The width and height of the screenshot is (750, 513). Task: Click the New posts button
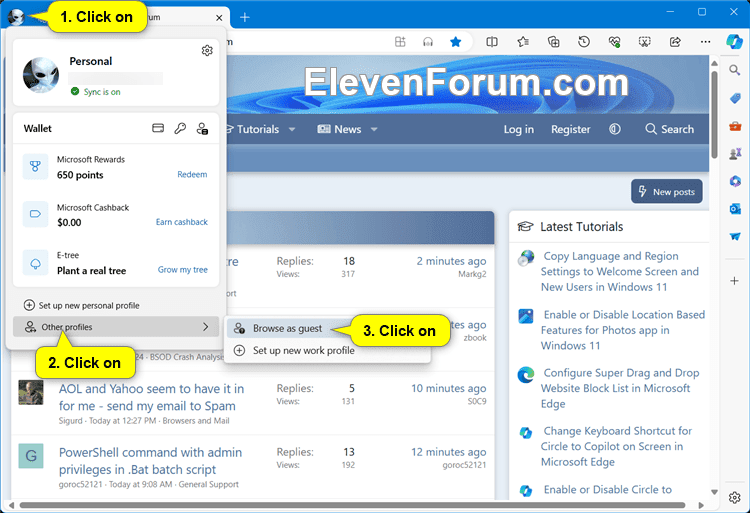coord(666,191)
